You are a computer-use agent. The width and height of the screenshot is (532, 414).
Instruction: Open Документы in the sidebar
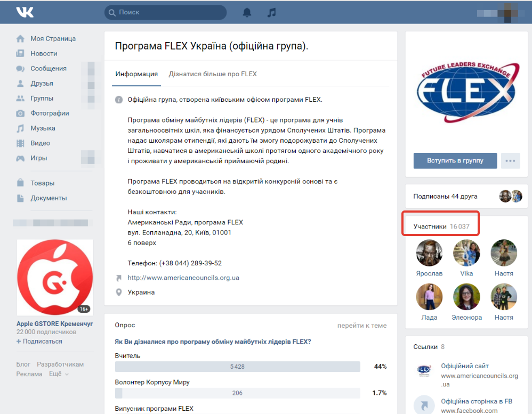coord(49,198)
